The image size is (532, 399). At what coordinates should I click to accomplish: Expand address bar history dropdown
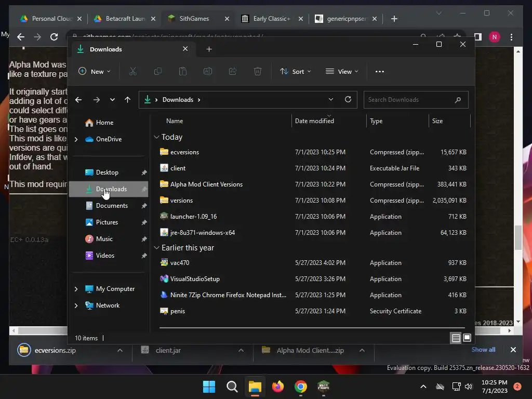point(331,99)
